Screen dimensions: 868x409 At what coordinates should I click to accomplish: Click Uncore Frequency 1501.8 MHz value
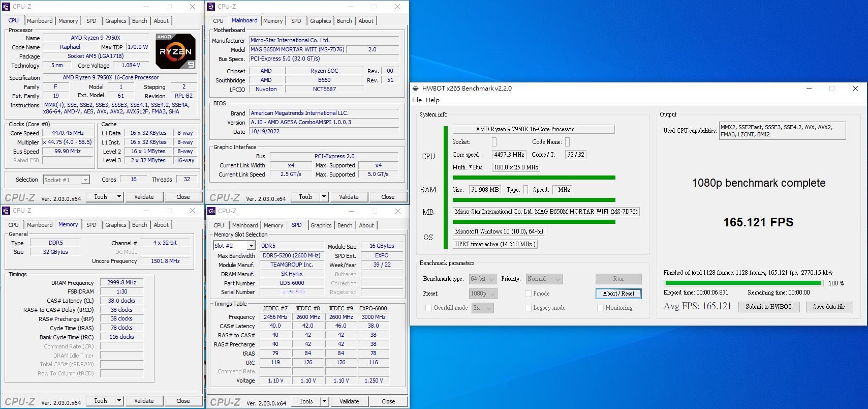pyautogui.click(x=165, y=261)
